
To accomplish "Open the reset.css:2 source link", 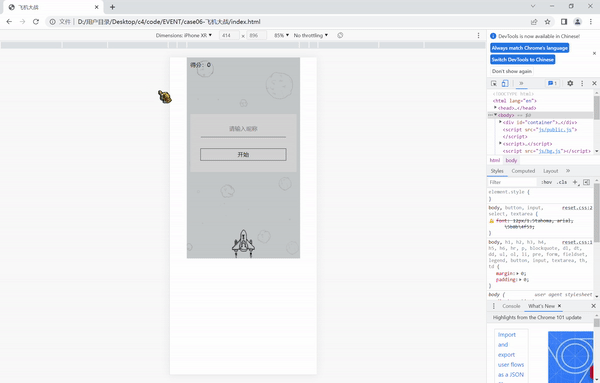I will pyautogui.click(x=577, y=208).
